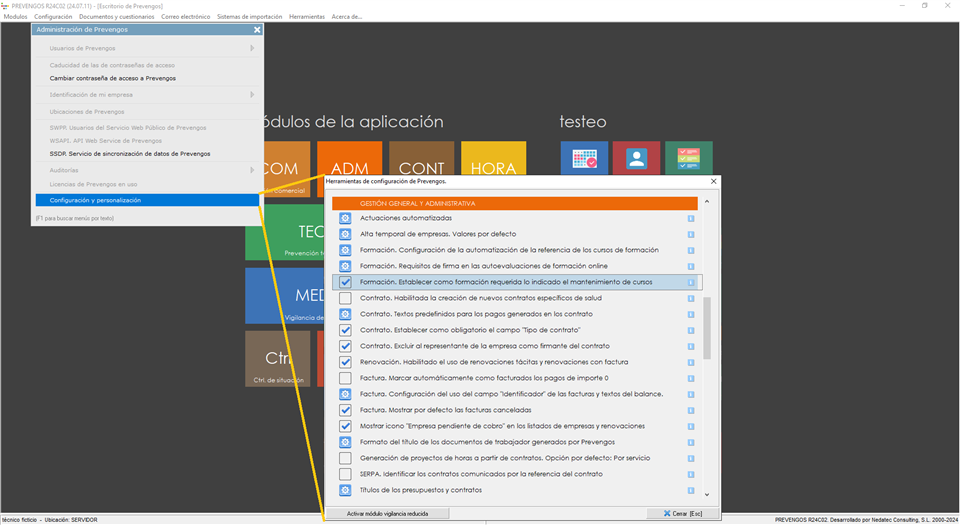Enable Contrato creación de contratos específicos de salud
This screenshot has width=960, height=525.
[345, 298]
